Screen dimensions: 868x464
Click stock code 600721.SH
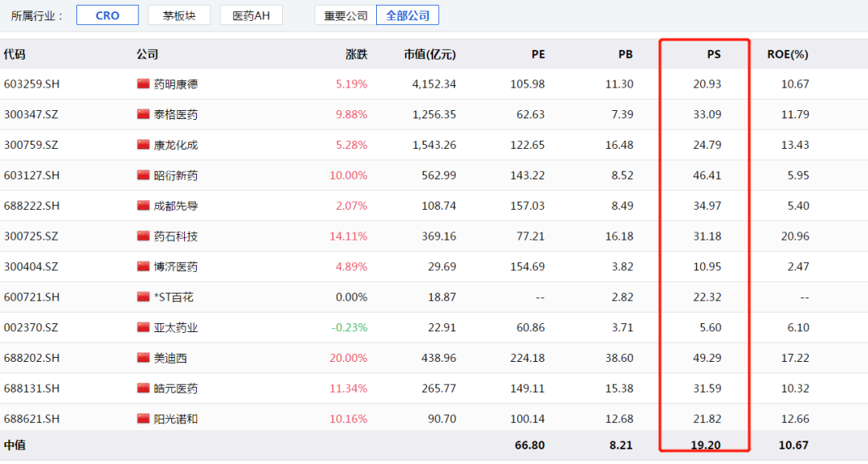tap(31, 298)
